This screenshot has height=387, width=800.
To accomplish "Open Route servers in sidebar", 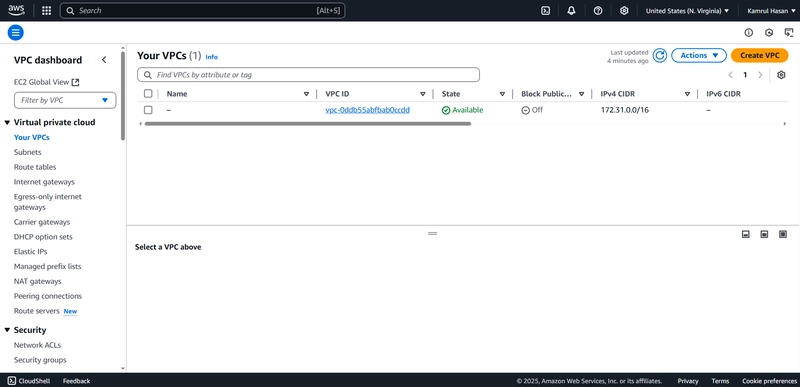I will [x=37, y=311].
